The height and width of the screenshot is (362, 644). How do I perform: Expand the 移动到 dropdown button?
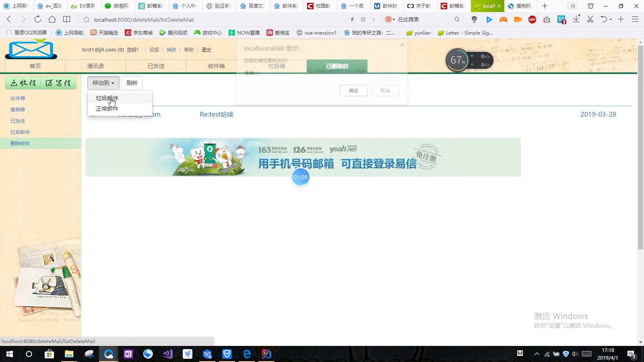click(103, 83)
